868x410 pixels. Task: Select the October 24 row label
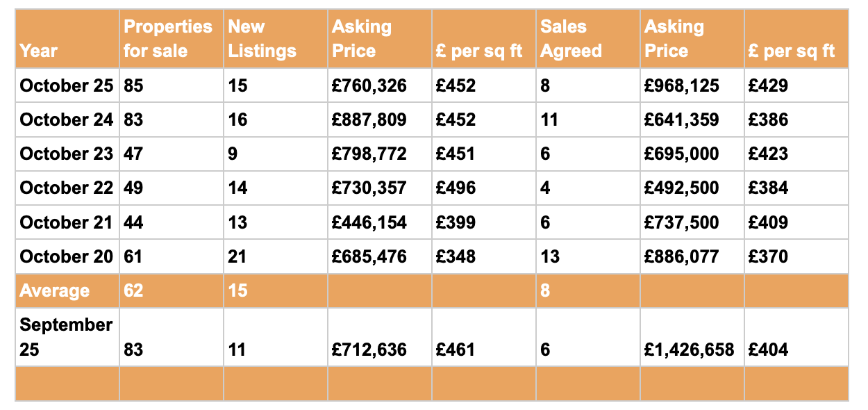[x=67, y=120]
